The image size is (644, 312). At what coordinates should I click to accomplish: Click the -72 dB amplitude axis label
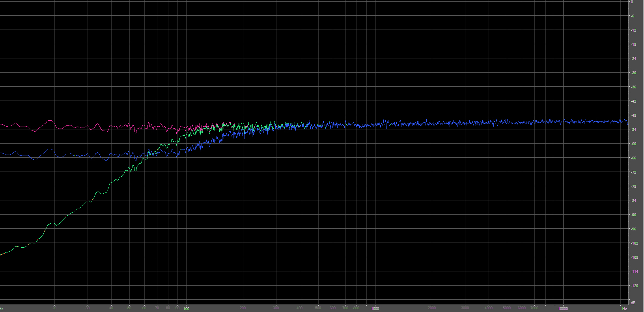pyautogui.click(x=633, y=172)
